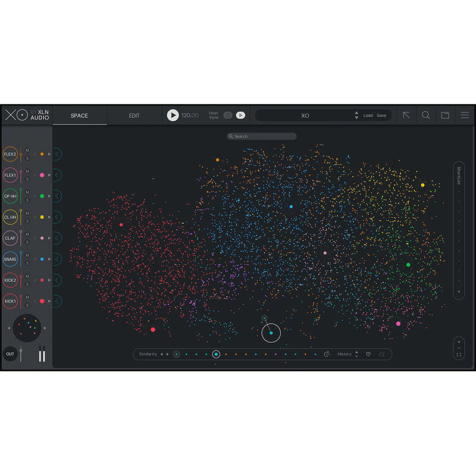476x476 pixels.
Task: Open the XO preset up/down selector
Action: tap(356, 115)
